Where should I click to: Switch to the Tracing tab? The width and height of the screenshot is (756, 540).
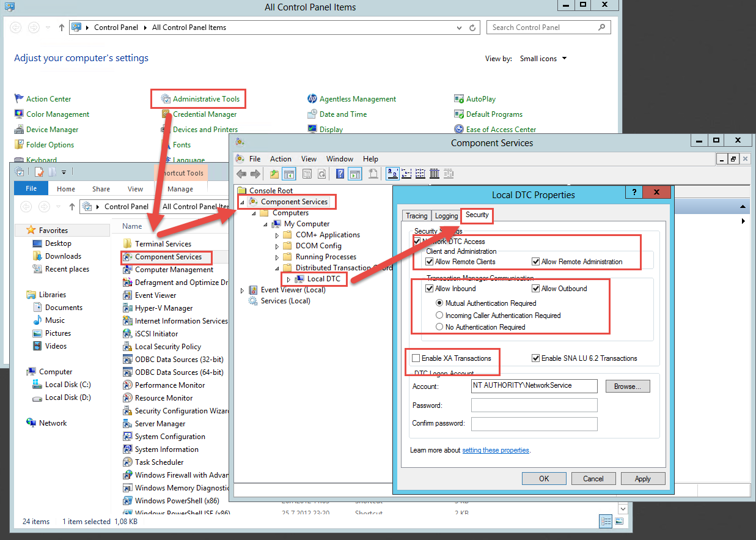[417, 216]
